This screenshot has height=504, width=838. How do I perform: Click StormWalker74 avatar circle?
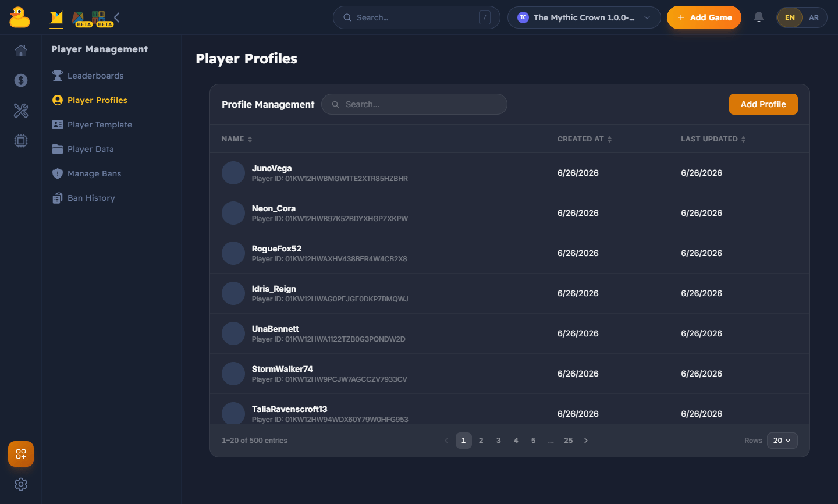tap(233, 374)
